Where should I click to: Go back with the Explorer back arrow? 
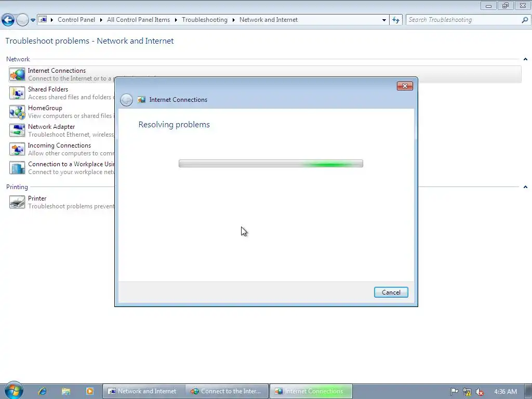pos(8,20)
